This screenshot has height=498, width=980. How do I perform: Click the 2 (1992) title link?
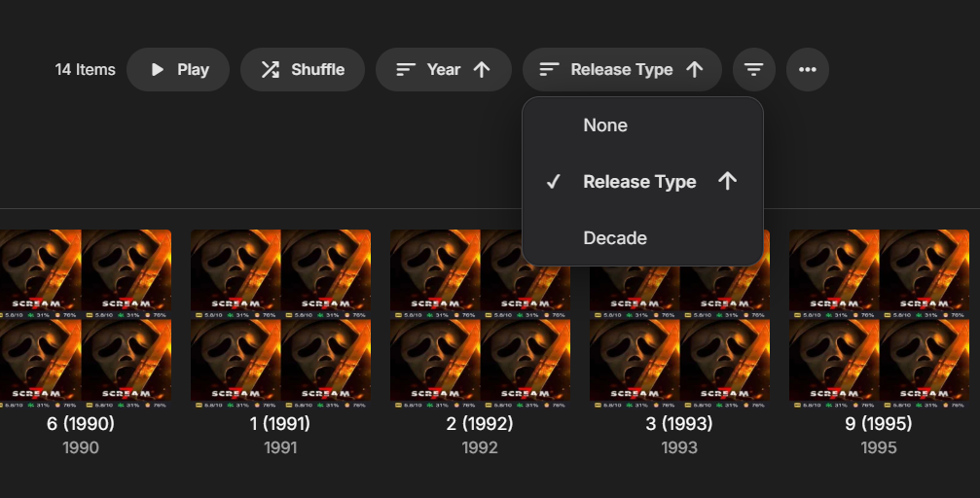point(480,424)
